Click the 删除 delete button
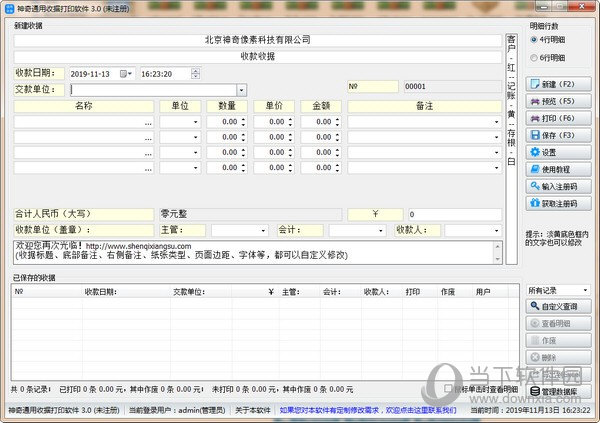The height and width of the screenshot is (423, 600). tap(558, 358)
